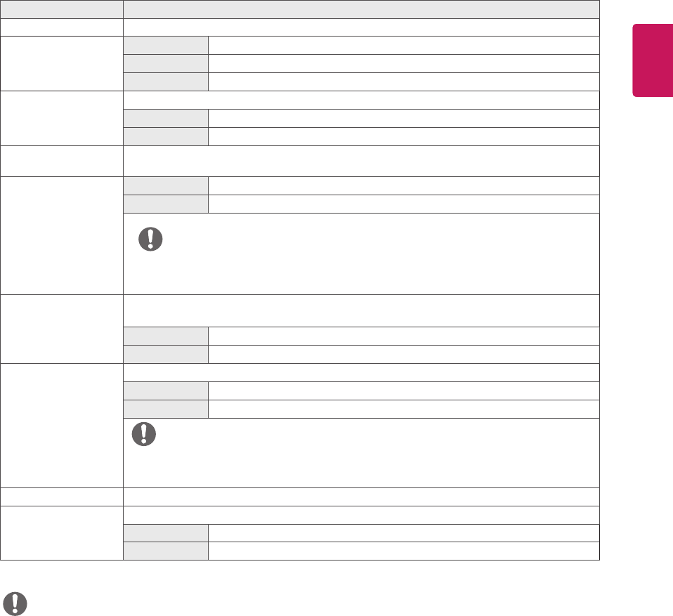Click the gray header cell of the left column
The height and width of the screenshot is (616, 673).
[62, 9]
